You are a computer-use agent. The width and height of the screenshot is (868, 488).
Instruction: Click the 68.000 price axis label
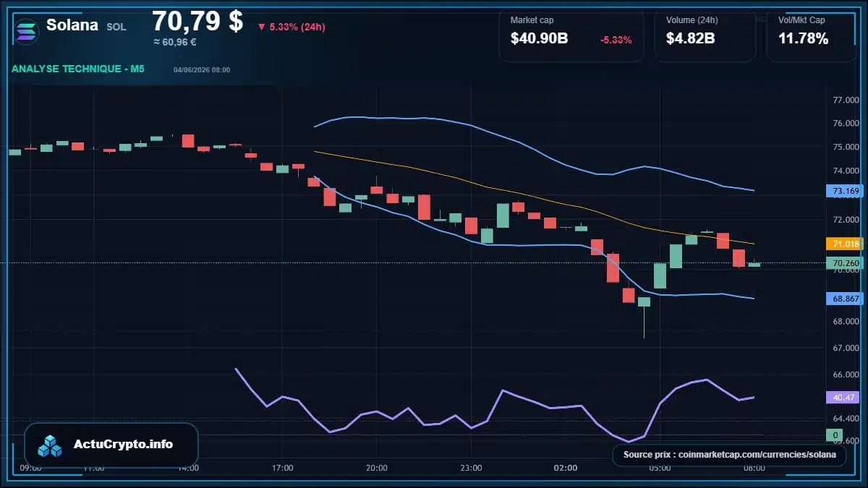click(x=845, y=322)
